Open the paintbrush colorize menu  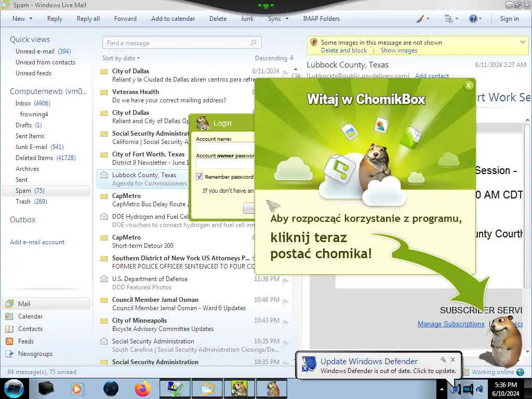pyautogui.click(x=422, y=19)
